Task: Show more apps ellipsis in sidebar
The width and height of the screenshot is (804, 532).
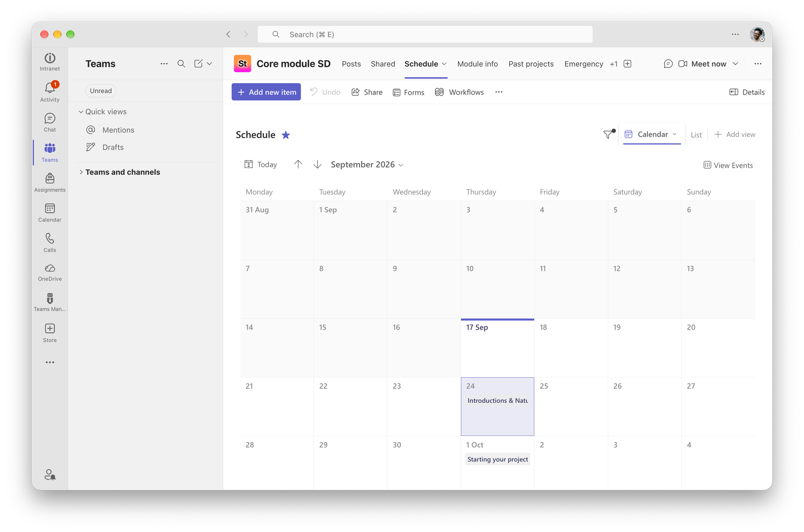Action: (x=50, y=362)
